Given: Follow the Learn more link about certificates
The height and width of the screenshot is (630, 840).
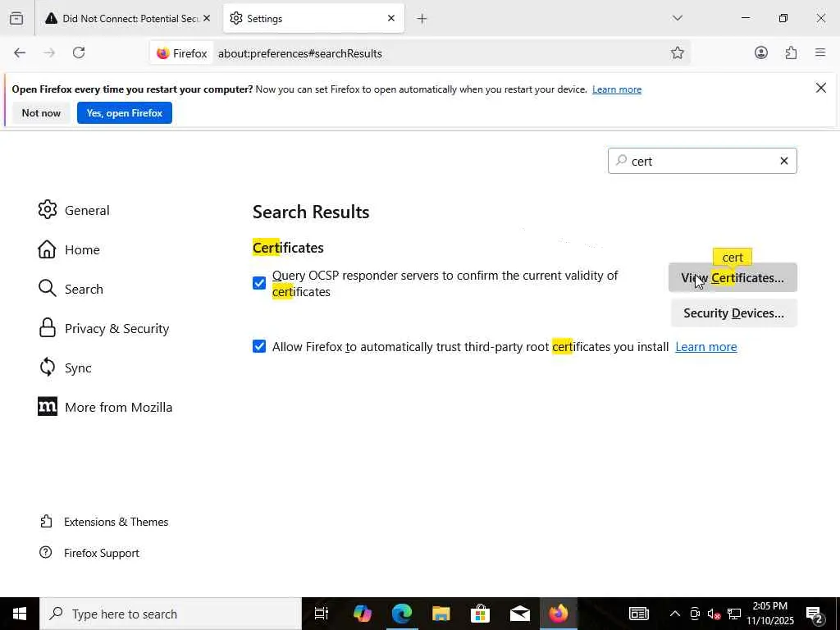Looking at the screenshot, I should [705, 347].
